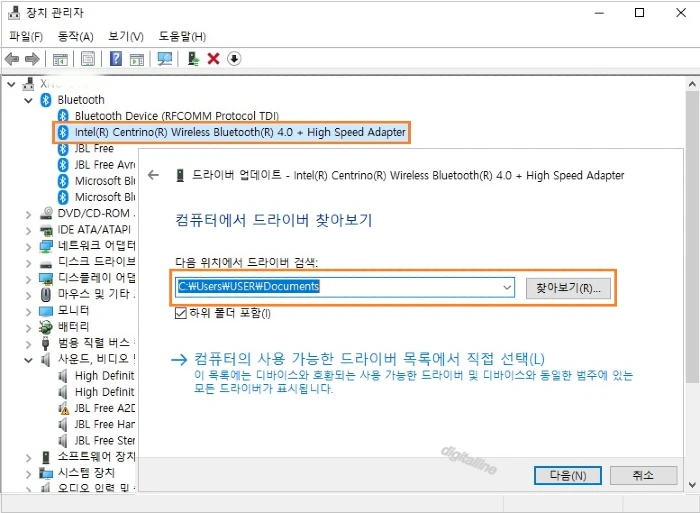Collapse the Bluetooth category

(x=29, y=100)
